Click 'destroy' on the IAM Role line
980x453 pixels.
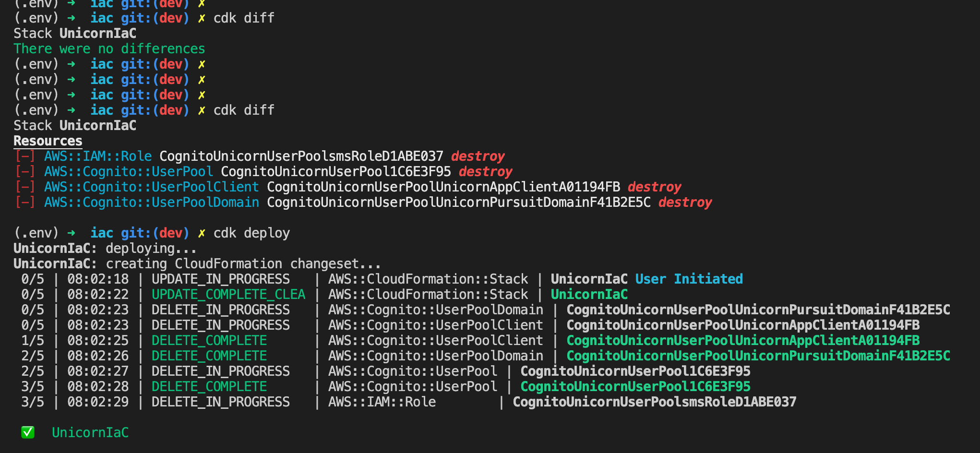(x=478, y=156)
